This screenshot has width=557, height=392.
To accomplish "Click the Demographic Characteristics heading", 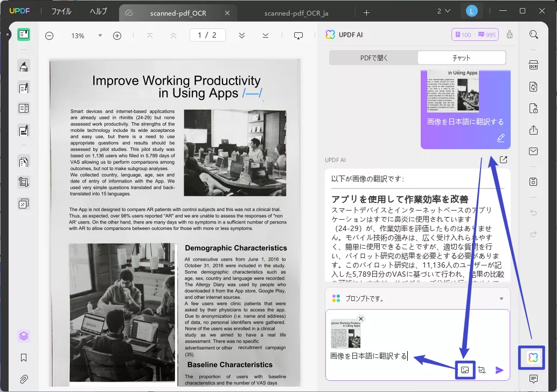I will point(236,248).
